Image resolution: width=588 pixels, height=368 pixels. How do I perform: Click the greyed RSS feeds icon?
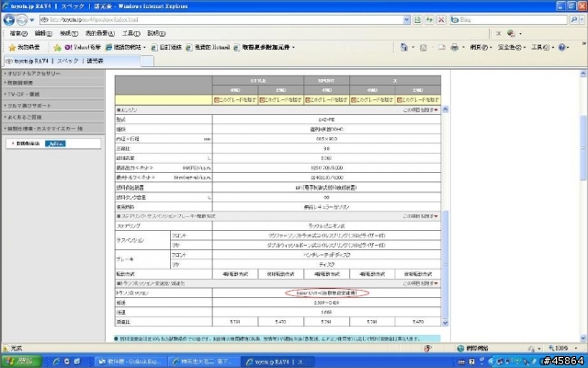coord(424,47)
